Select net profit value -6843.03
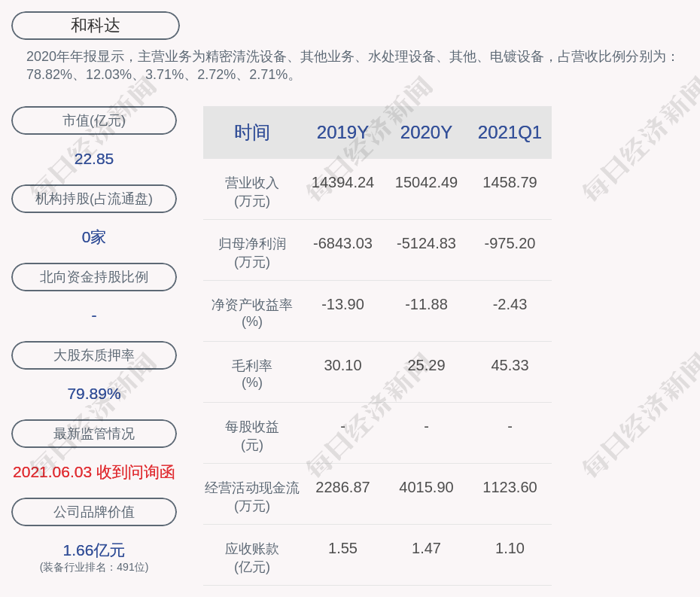This screenshot has width=700, height=597. [x=342, y=243]
